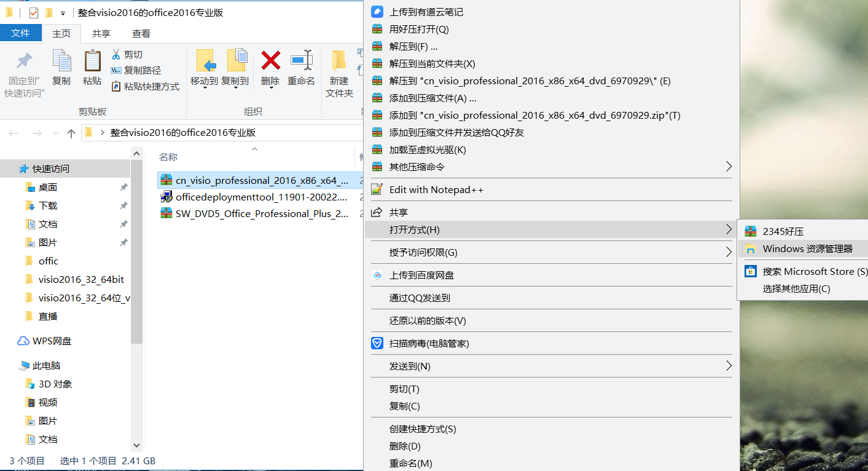Click the 名称 column header
868x471 pixels.
[168, 157]
